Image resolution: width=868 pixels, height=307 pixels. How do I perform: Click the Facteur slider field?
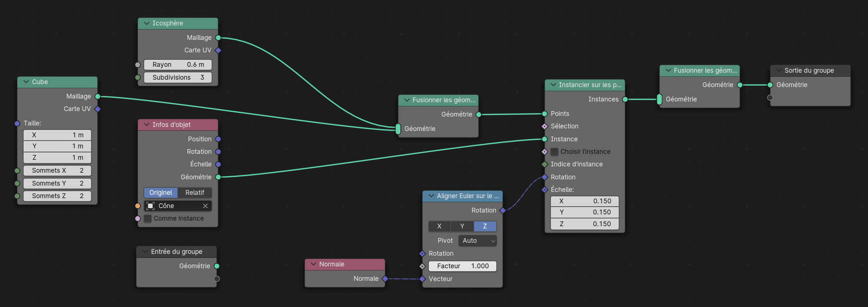coord(462,266)
